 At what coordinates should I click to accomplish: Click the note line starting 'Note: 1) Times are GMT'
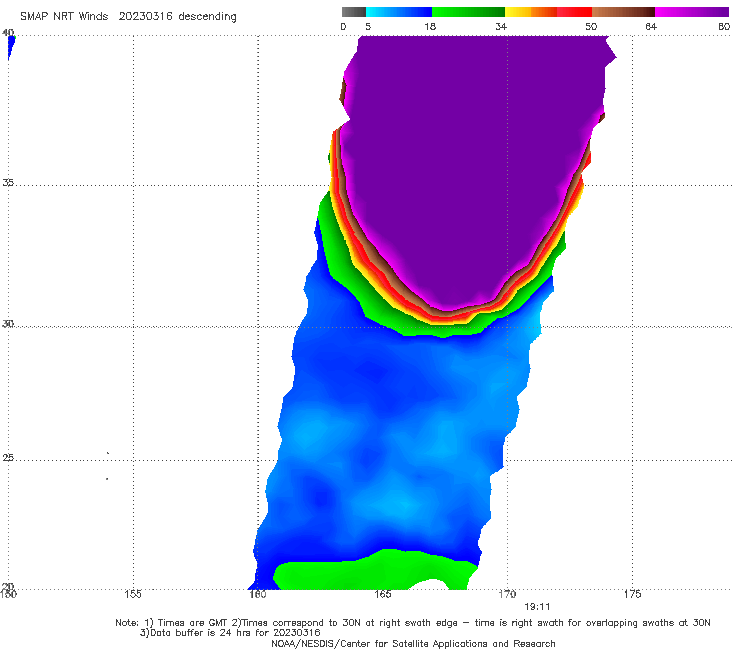pyautogui.click(x=413, y=623)
